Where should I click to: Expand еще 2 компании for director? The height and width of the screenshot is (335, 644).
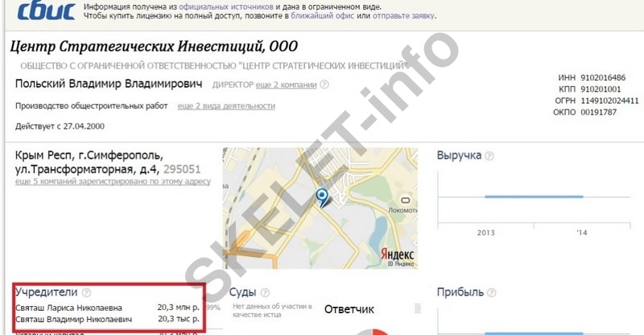click(287, 85)
